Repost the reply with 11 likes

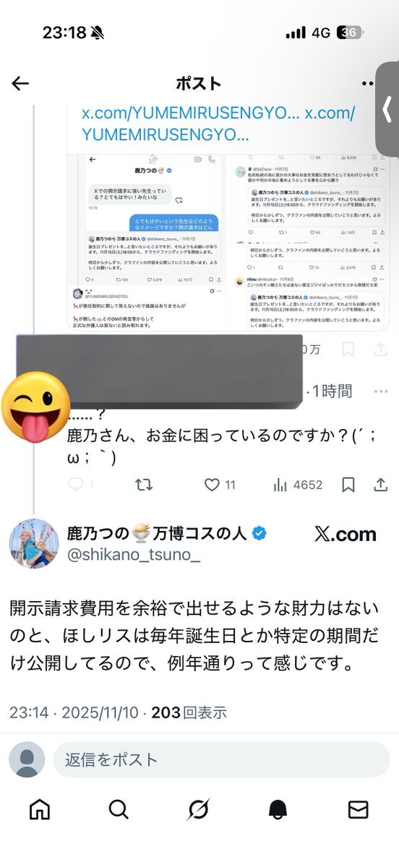pyautogui.click(x=144, y=485)
